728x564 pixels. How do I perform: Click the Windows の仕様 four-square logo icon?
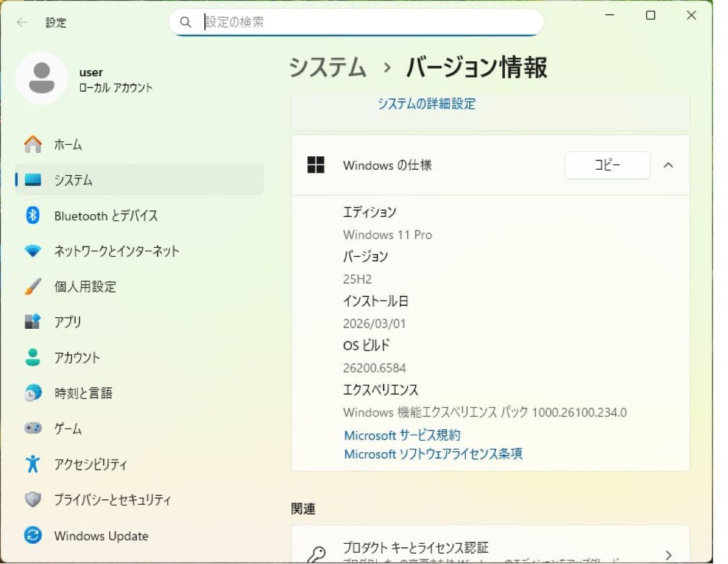(x=317, y=165)
